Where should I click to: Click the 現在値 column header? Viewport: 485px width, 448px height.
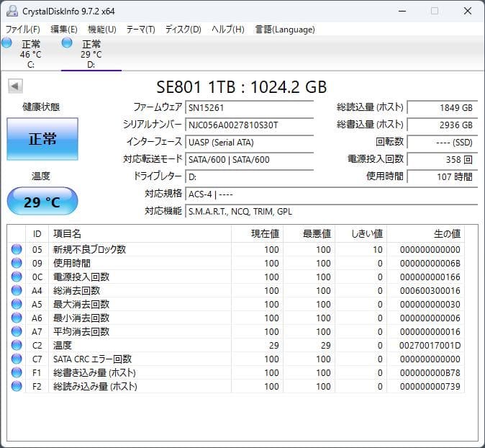(257, 233)
